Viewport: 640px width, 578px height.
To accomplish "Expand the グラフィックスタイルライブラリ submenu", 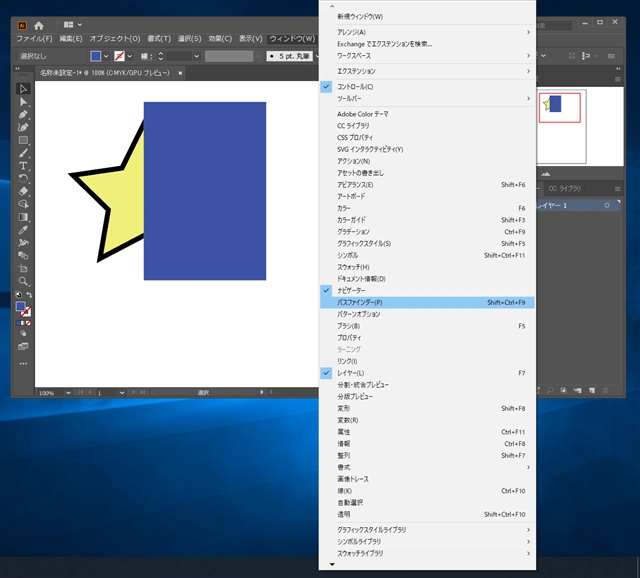I will pyautogui.click(x=427, y=530).
